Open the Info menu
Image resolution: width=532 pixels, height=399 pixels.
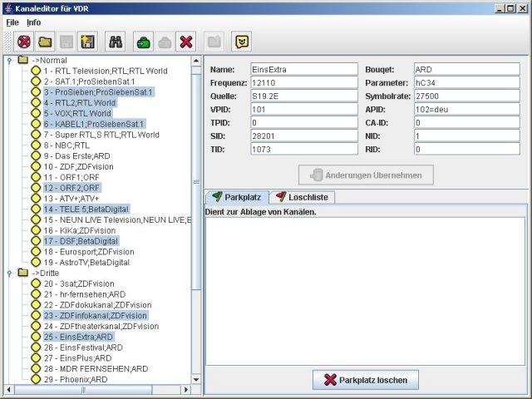33,22
